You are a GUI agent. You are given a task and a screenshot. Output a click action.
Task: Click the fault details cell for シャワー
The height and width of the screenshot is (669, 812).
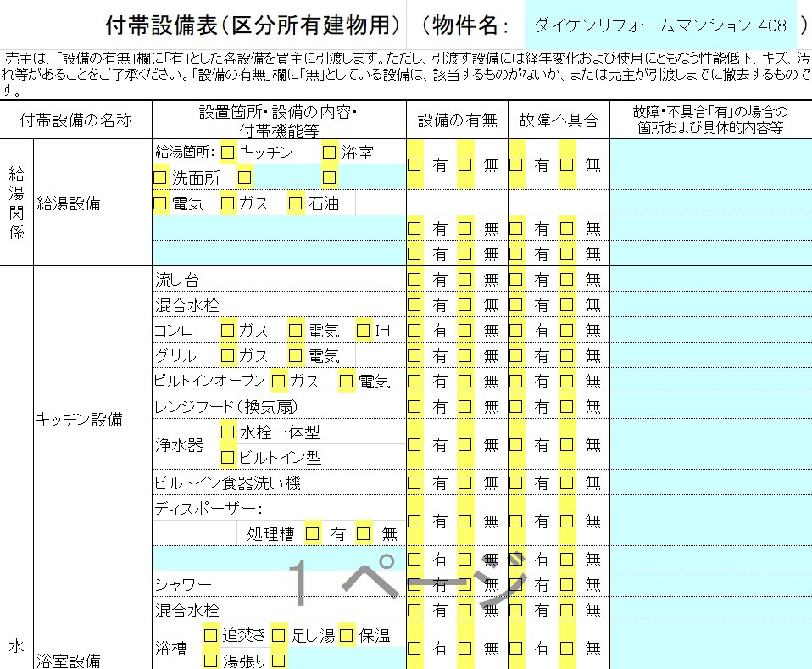[710, 584]
